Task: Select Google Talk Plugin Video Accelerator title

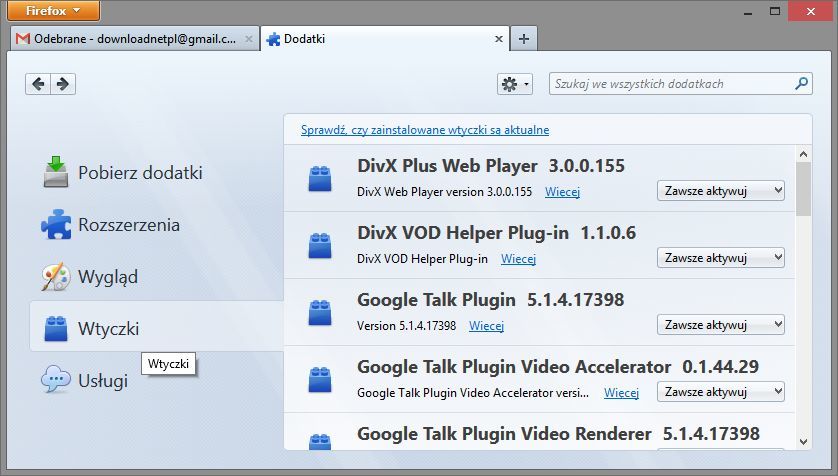Action: (514, 367)
